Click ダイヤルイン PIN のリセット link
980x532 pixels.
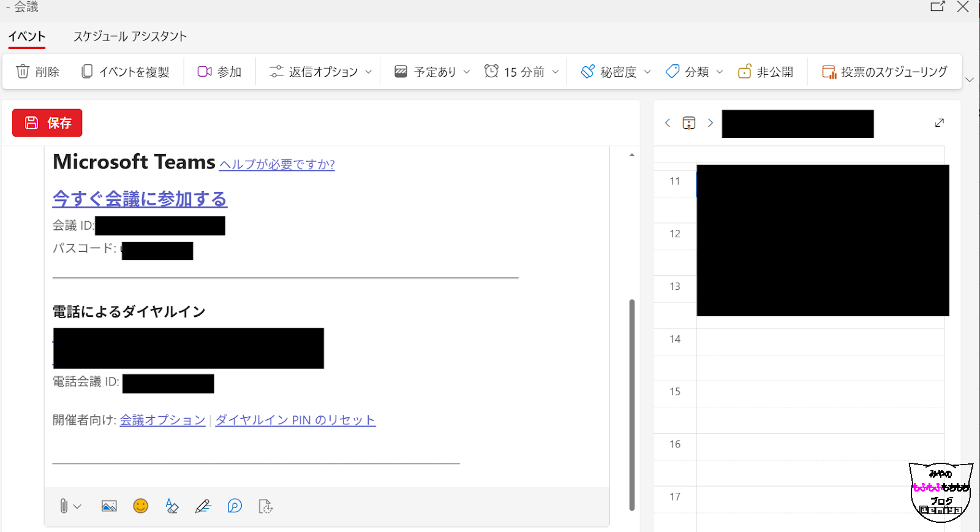pos(295,420)
